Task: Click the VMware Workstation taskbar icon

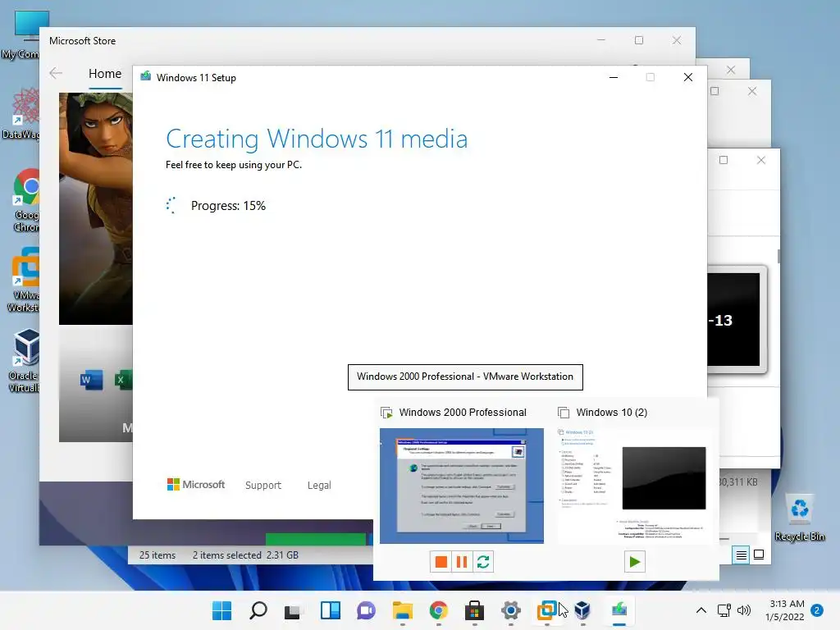Action: click(547, 610)
